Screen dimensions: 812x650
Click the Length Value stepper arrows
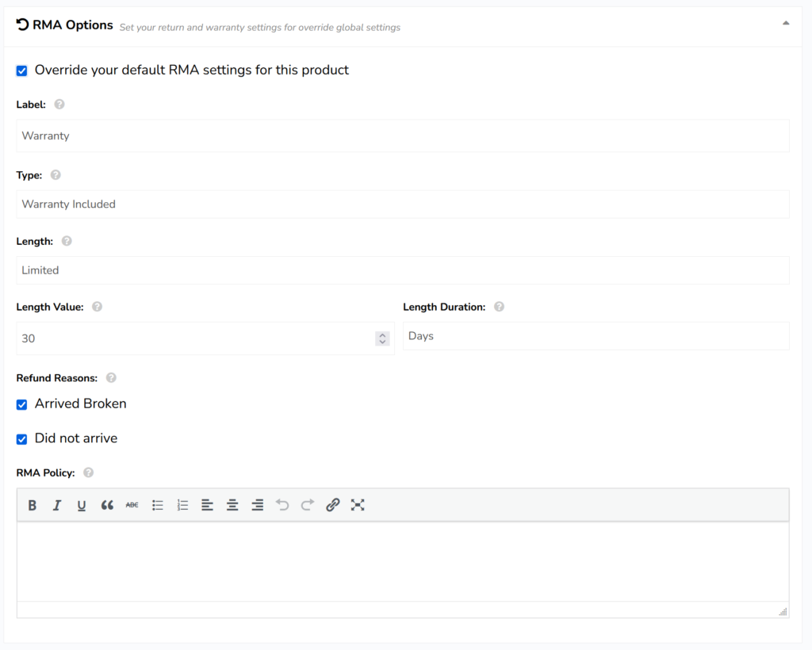[x=382, y=338]
